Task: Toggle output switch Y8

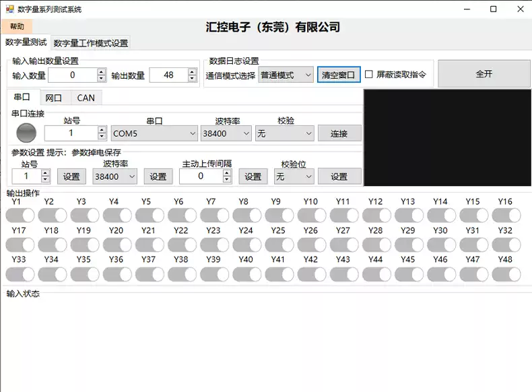Action: (x=247, y=215)
